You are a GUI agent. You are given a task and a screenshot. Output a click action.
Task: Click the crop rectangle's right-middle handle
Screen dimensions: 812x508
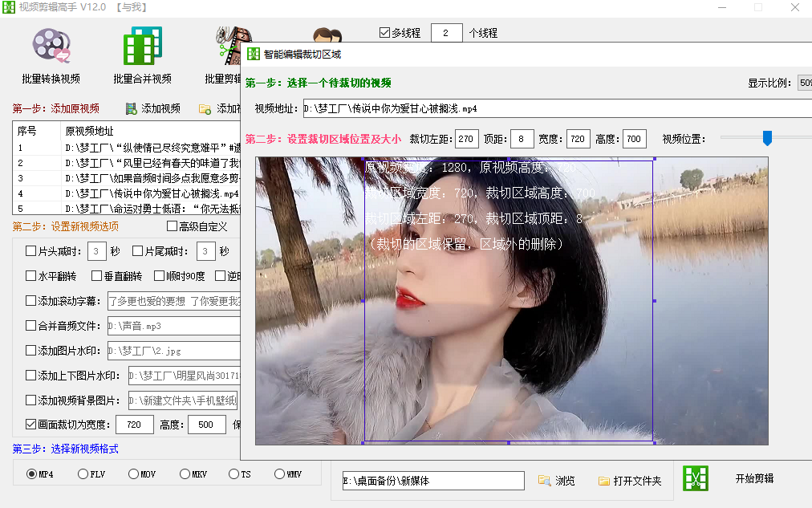pyautogui.click(x=655, y=301)
